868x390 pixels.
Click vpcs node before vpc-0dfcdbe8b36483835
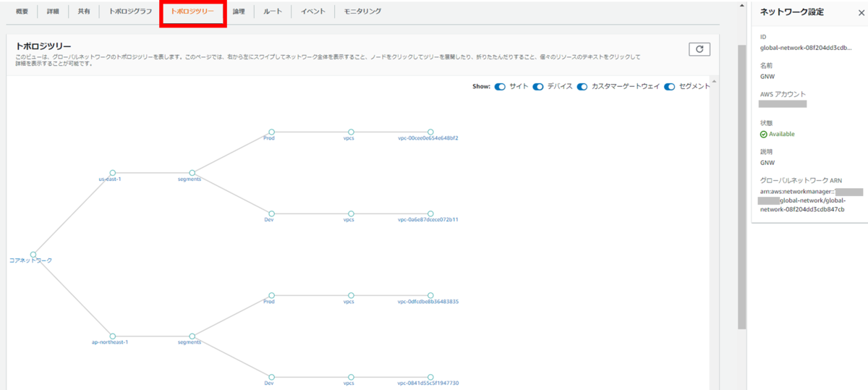tap(351, 295)
